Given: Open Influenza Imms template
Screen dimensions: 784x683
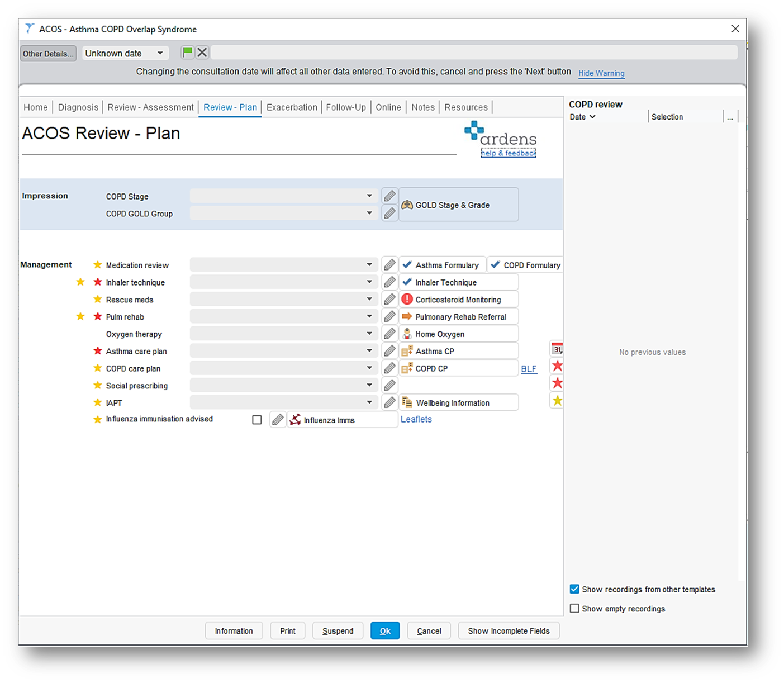Looking at the screenshot, I should tap(343, 420).
